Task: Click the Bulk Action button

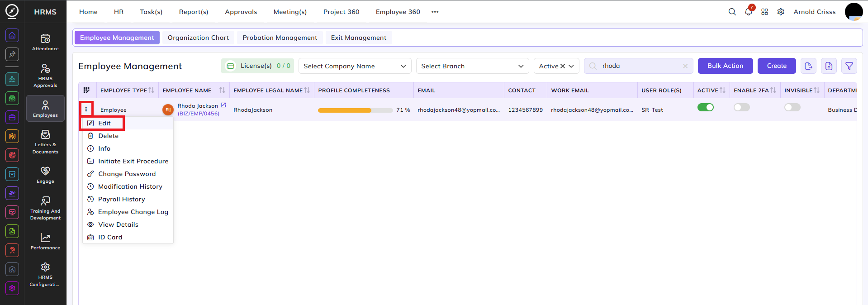Action: [725, 66]
